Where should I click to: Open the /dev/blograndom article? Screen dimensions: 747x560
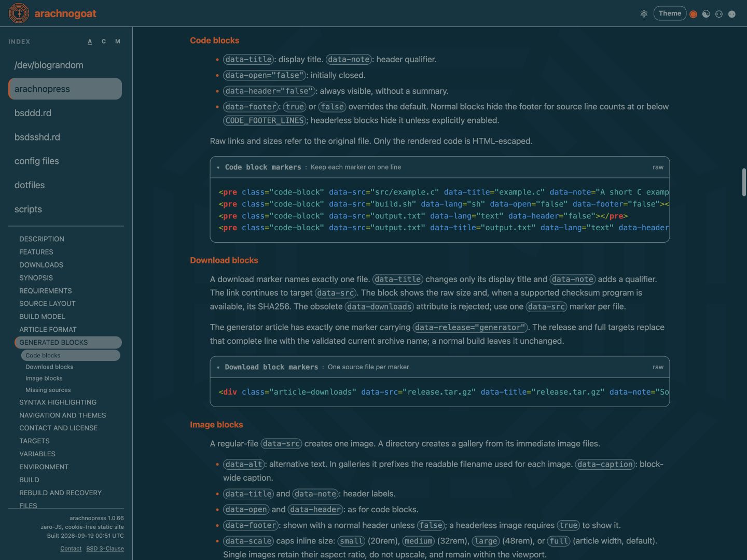tap(65, 65)
